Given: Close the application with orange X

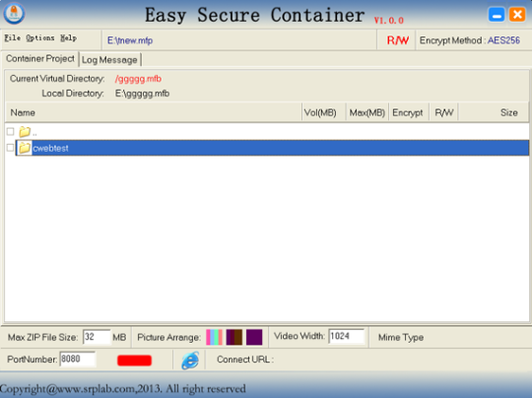Looking at the screenshot, I should click(x=517, y=14).
